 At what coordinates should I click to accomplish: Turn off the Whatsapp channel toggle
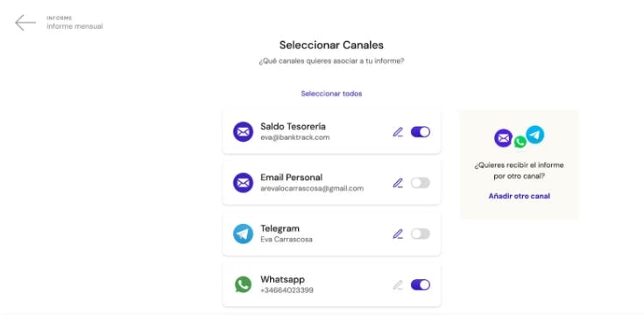(421, 284)
